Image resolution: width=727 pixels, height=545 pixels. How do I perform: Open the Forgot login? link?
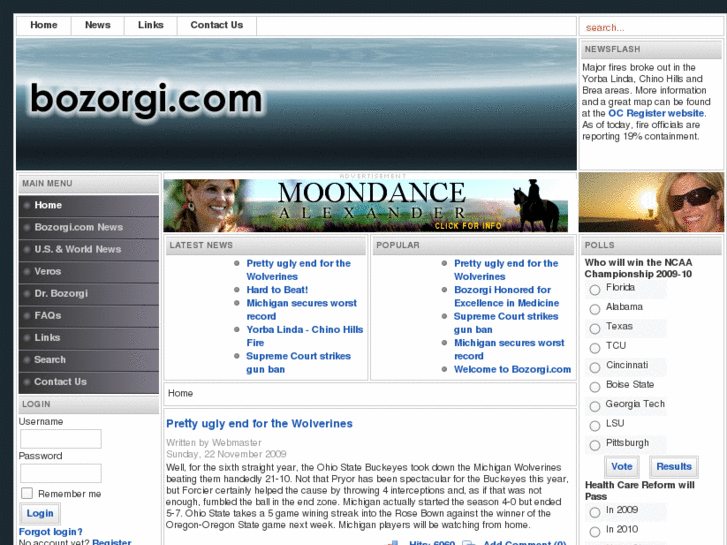pyautogui.click(x=51, y=532)
